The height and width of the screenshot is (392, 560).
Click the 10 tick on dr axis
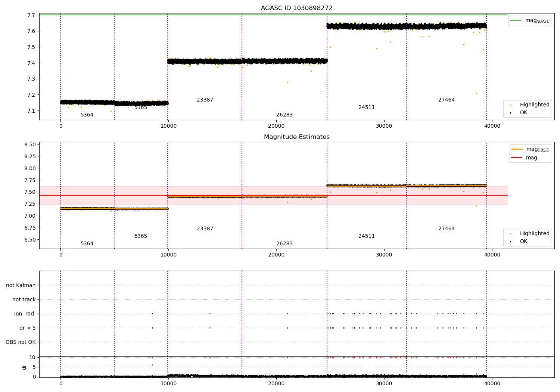click(32, 358)
